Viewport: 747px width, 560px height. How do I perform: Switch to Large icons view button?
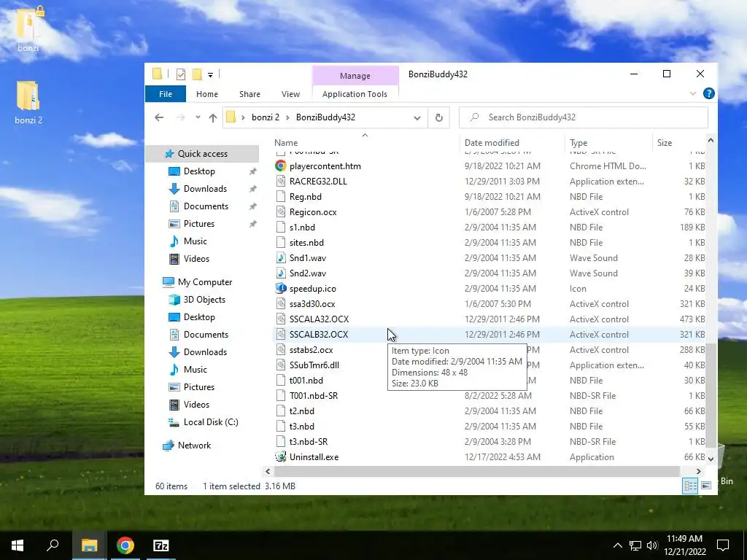click(706, 485)
